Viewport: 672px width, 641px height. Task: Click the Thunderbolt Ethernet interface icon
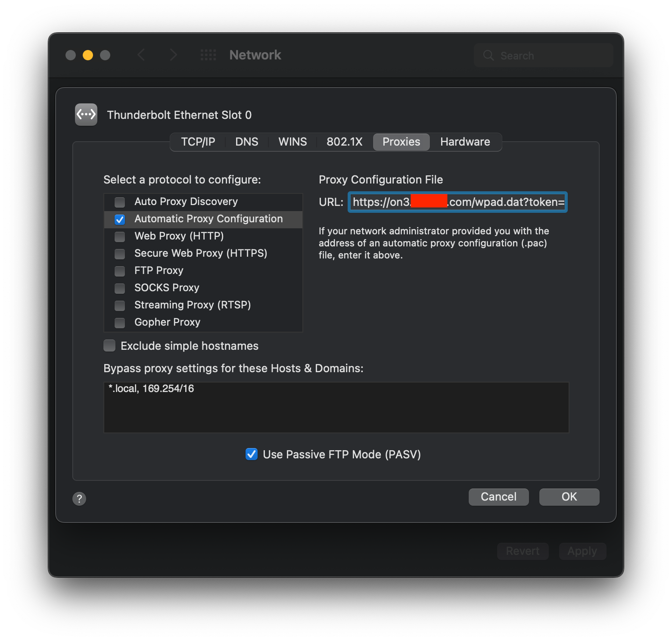[x=86, y=115]
